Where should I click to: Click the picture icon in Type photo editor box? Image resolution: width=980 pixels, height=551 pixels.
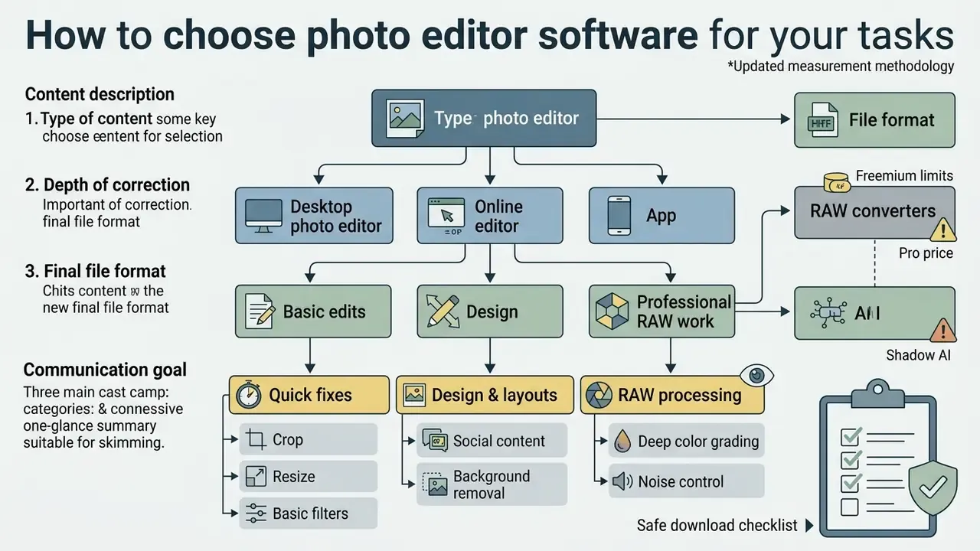click(405, 119)
